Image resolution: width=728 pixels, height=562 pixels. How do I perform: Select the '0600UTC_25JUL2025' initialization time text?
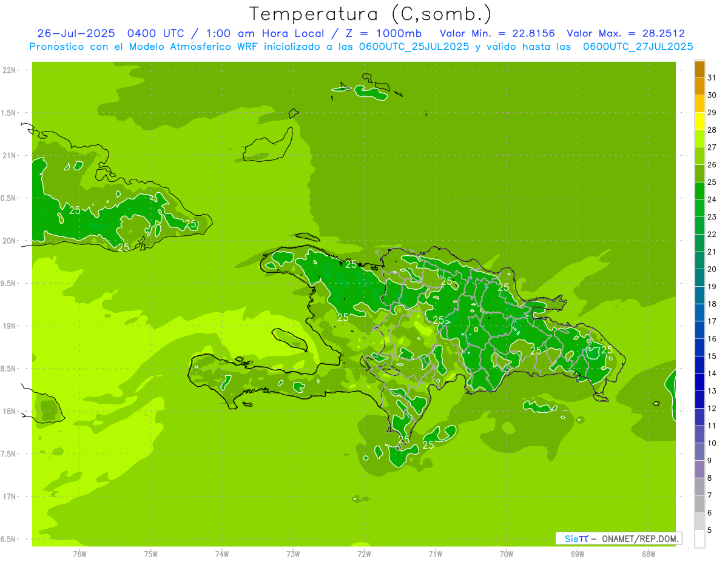pos(414,47)
